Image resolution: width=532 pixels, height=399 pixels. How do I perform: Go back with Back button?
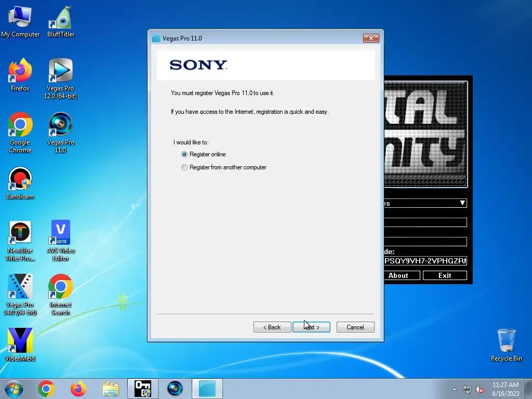pyautogui.click(x=272, y=327)
